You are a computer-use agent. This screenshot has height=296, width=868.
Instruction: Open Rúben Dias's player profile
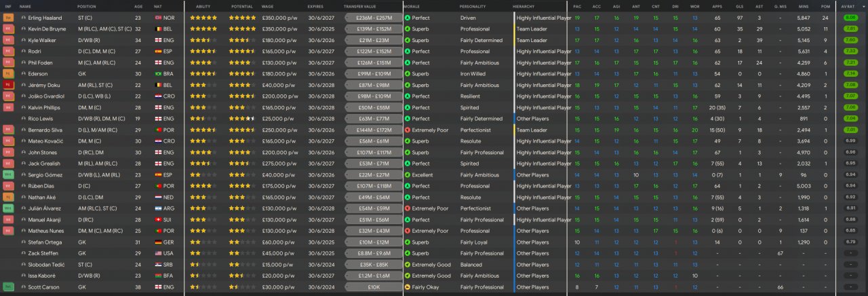coord(42,186)
